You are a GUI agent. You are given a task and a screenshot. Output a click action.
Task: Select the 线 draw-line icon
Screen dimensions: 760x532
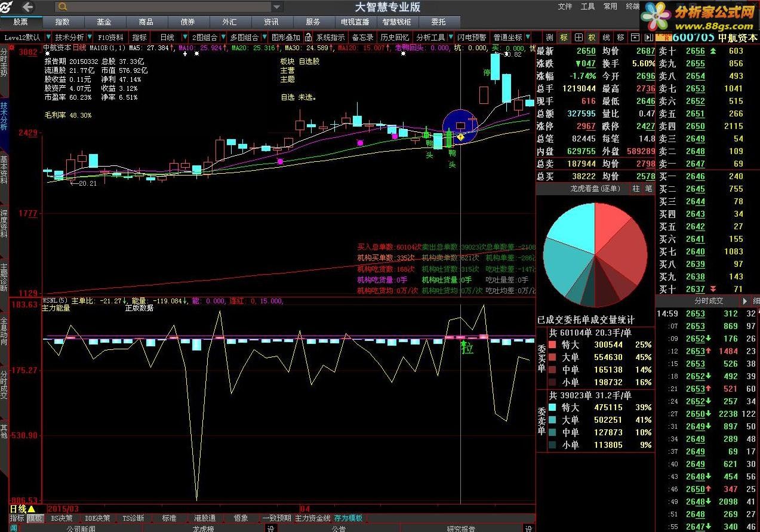606,37
